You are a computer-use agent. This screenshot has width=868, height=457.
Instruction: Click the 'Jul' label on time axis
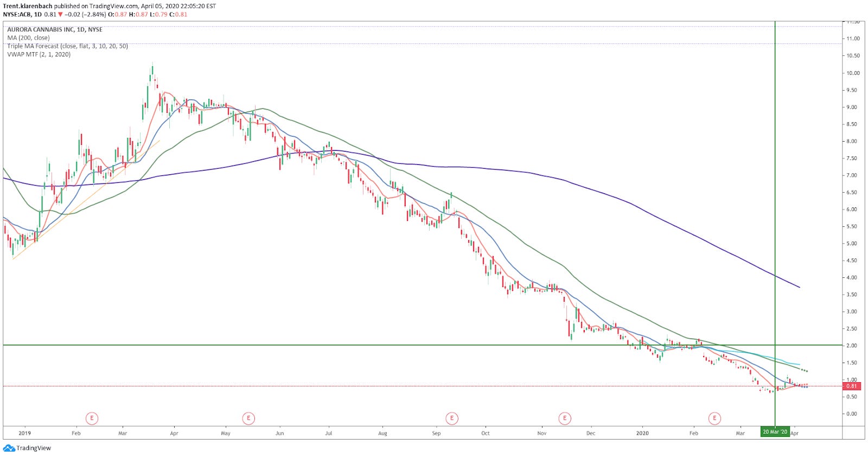[329, 433]
